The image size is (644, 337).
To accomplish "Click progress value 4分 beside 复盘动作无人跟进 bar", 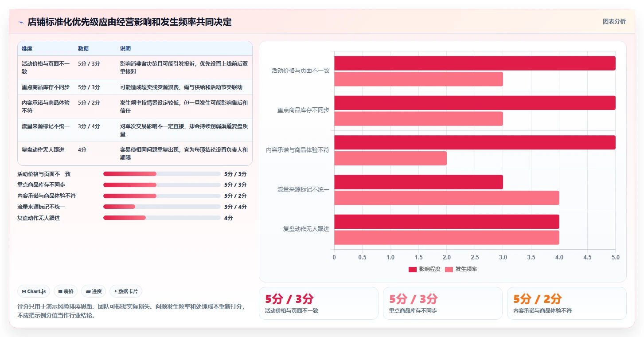I will tap(229, 218).
